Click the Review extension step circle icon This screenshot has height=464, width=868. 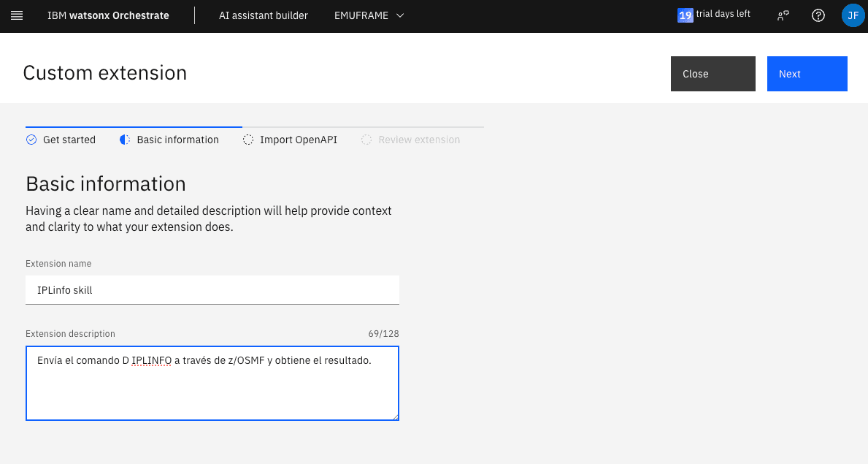pyautogui.click(x=366, y=140)
